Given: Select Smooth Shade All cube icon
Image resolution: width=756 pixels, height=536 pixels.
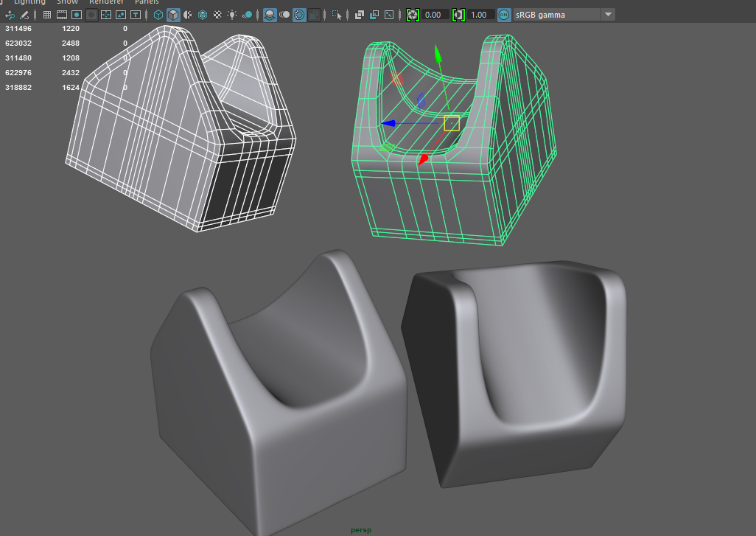Looking at the screenshot, I should [x=173, y=15].
